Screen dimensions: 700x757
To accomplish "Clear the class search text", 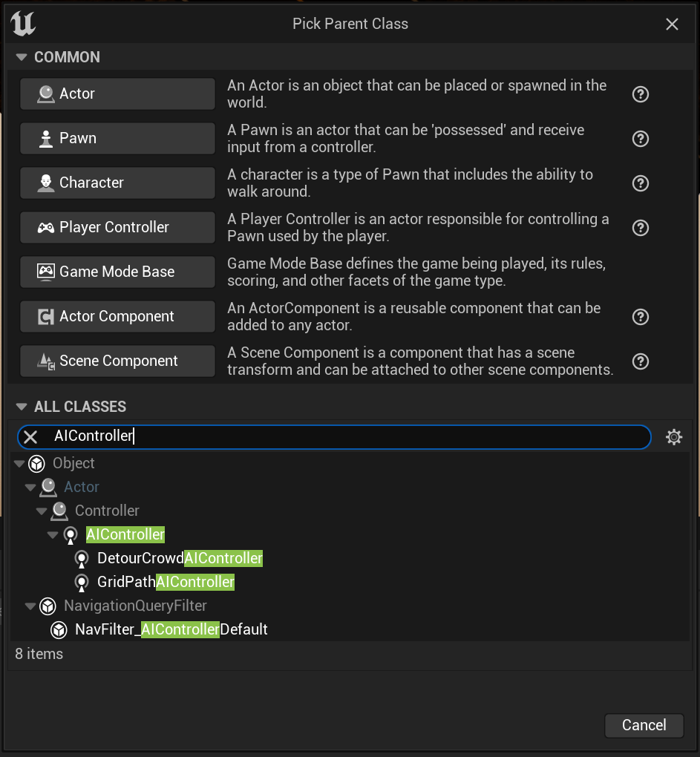I will point(30,437).
